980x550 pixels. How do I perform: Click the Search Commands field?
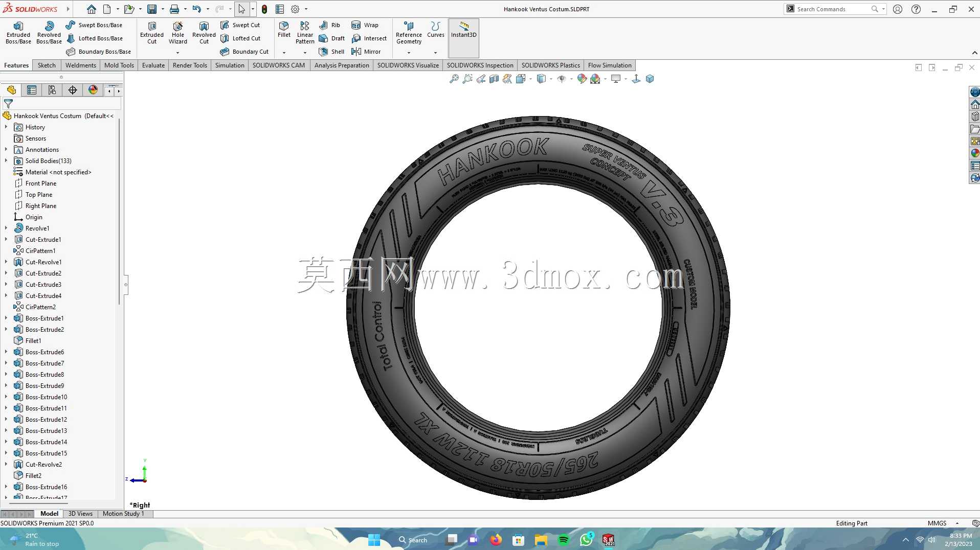pos(834,9)
